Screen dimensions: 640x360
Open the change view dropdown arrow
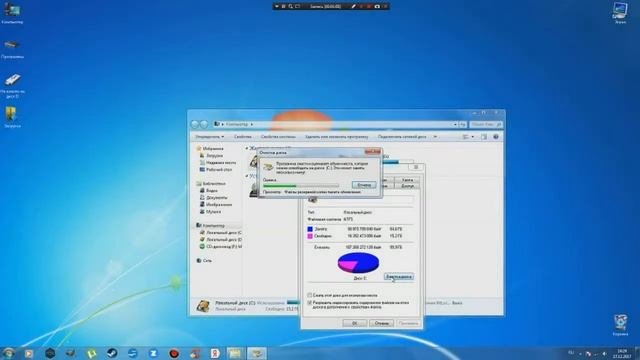(473, 137)
